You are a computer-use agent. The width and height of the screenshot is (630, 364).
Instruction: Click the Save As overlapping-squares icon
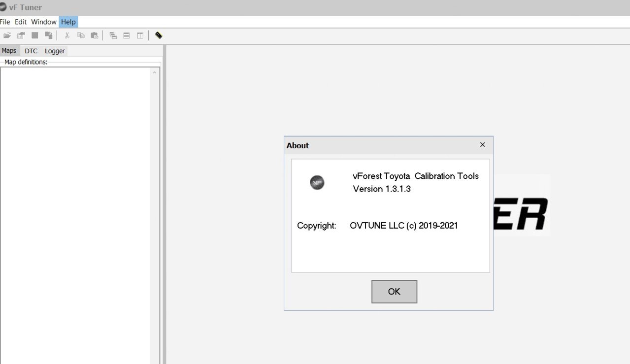(49, 35)
